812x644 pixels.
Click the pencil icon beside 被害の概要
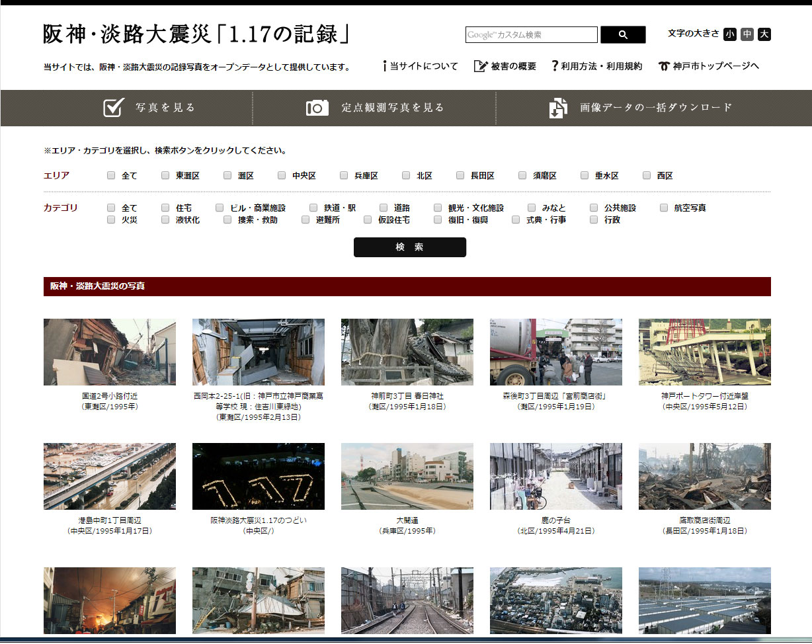(x=480, y=65)
